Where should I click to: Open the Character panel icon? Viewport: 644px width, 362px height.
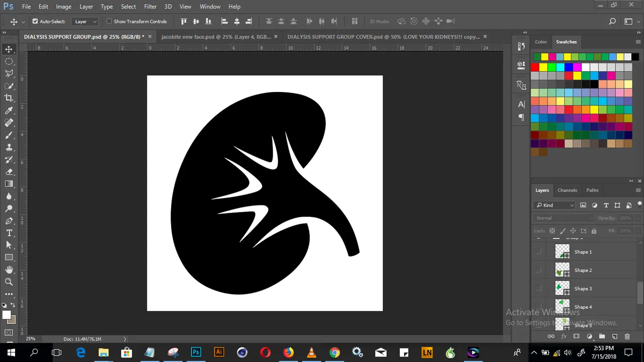[x=521, y=105]
